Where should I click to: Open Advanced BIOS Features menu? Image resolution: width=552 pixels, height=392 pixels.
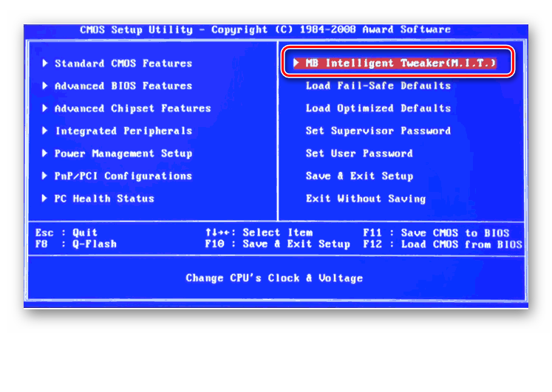123,86
